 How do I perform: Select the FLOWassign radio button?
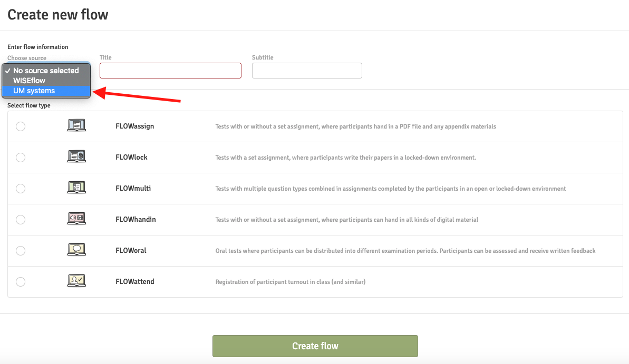click(x=21, y=126)
